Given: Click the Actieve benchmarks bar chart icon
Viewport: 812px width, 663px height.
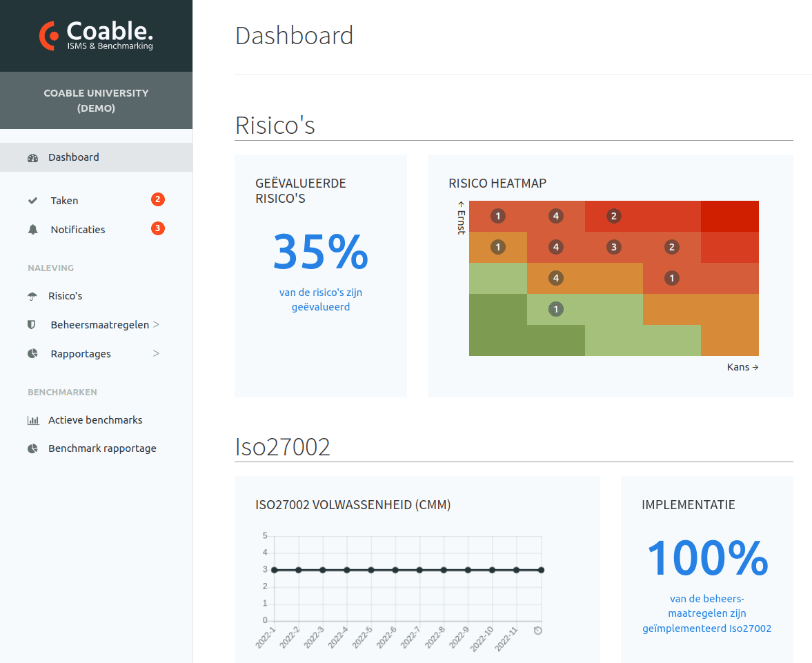Looking at the screenshot, I should pos(32,420).
